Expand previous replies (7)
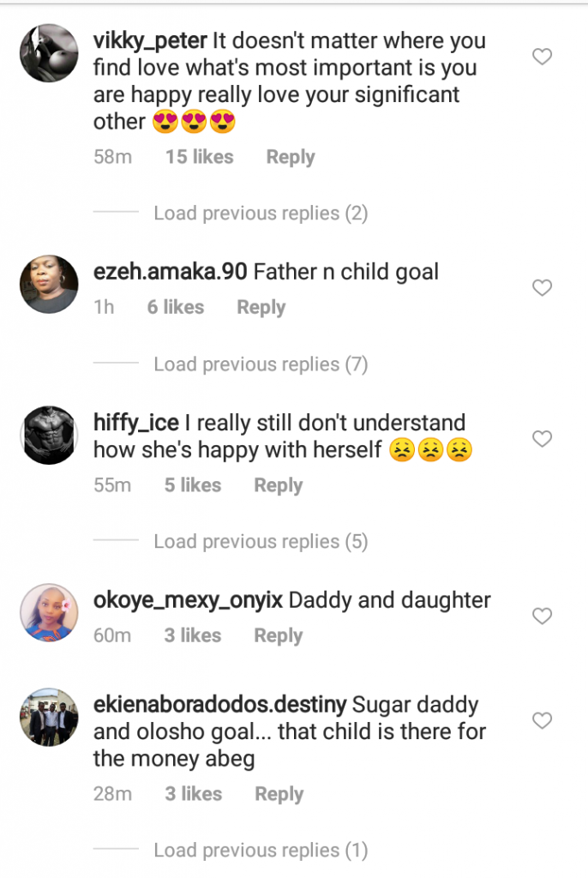This screenshot has width=588, height=878. [x=261, y=364]
